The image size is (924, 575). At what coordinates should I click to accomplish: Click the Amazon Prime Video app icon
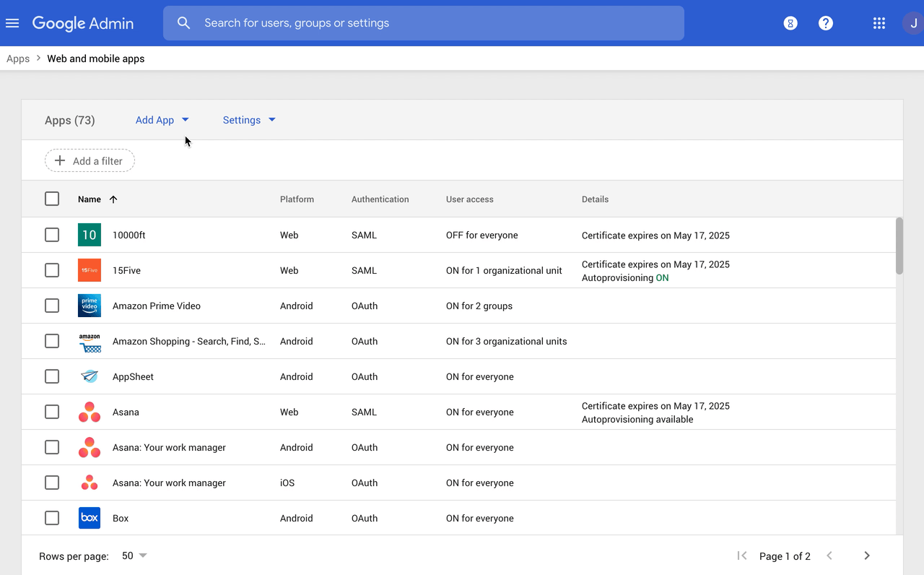(x=90, y=306)
